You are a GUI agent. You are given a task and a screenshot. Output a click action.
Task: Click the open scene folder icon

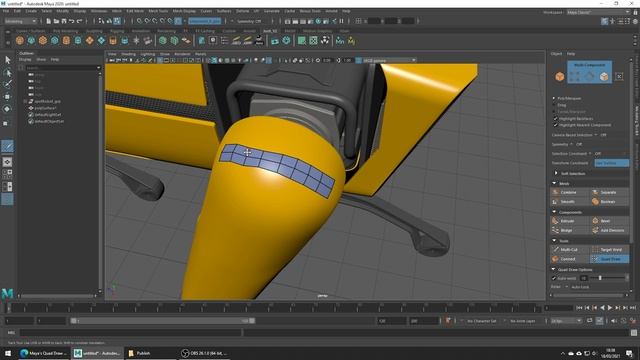[56, 21]
